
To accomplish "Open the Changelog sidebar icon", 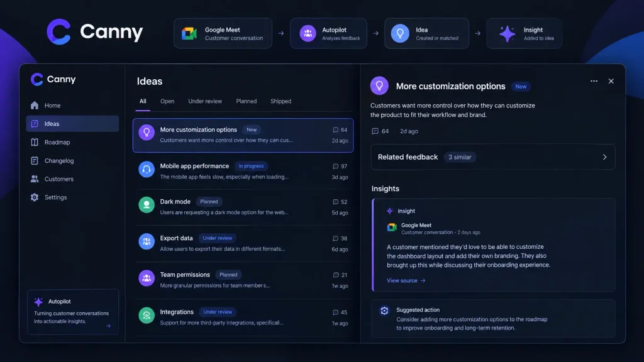I will pyautogui.click(x=35, y=160).
